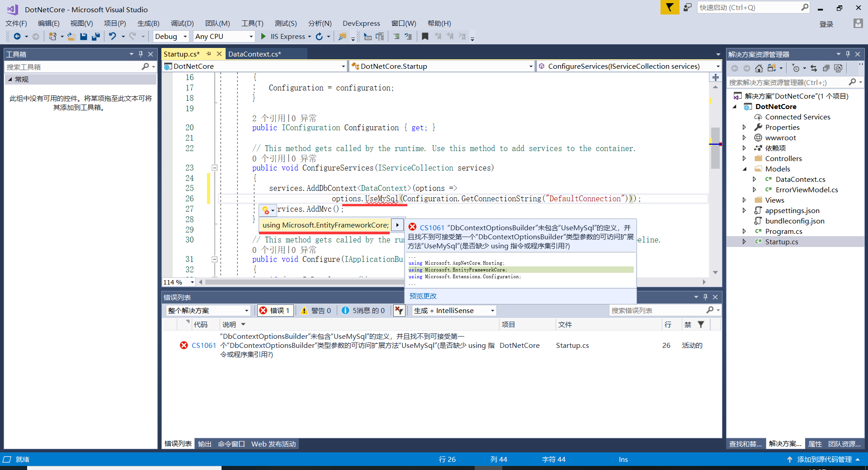
Task: Click 登录 to sign in
Action: pyautogui.click(x=826, y=24)
